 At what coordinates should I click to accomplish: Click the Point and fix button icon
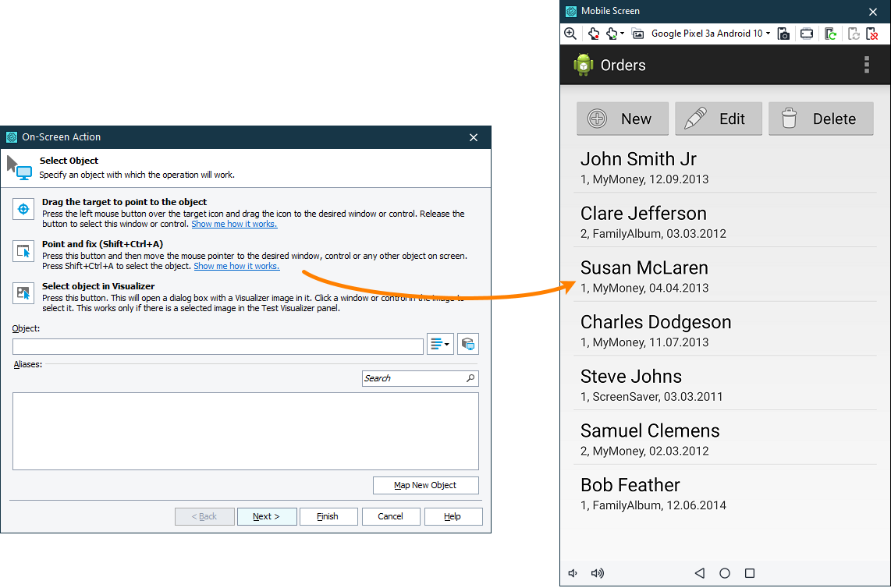pyautogui.click(x=23, y=250)
